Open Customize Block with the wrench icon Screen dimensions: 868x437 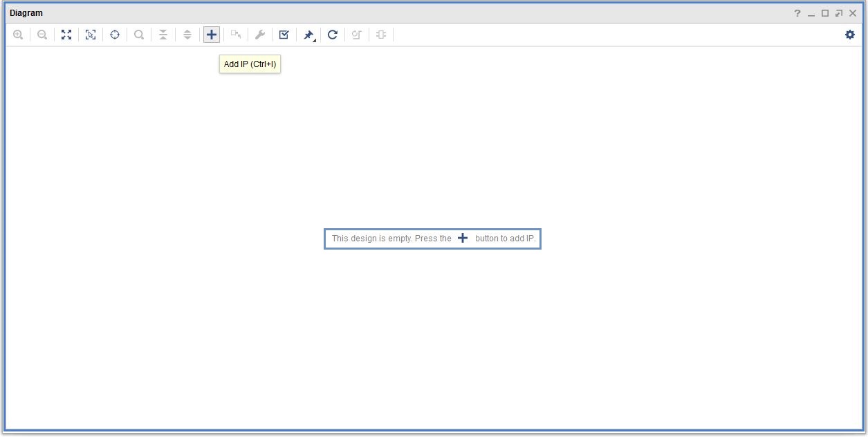pos(260,35)
